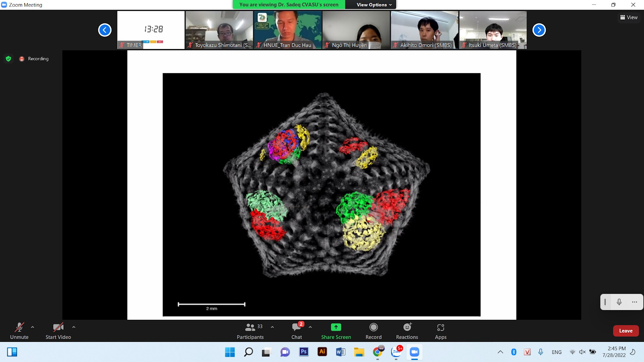644x362 pixels.
Task: Select Akihito Omori's video thumbnail
Action: (425, 30)
